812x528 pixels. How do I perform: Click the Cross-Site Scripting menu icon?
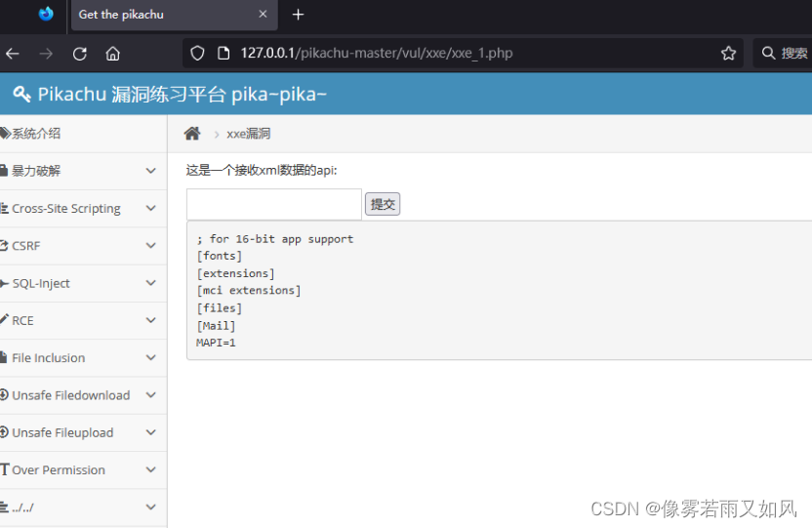click(x=4, y=209)
